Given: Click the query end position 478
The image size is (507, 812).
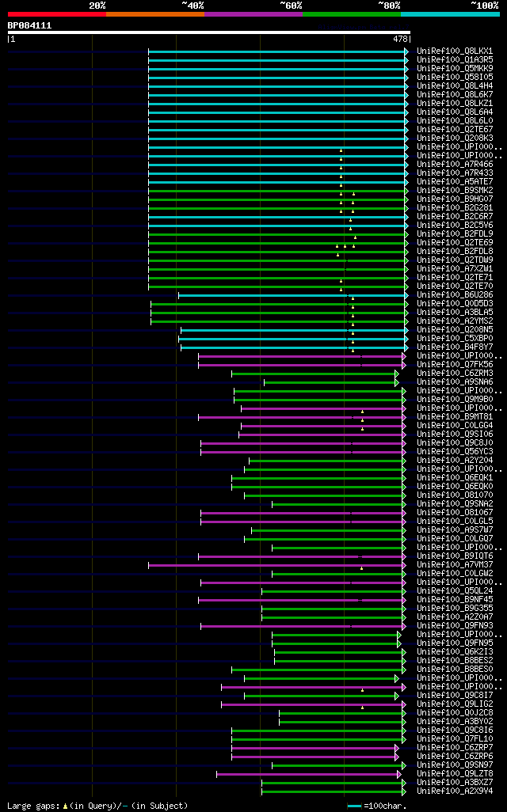Looking at the screenshot, I should click(x=400, y=39).
